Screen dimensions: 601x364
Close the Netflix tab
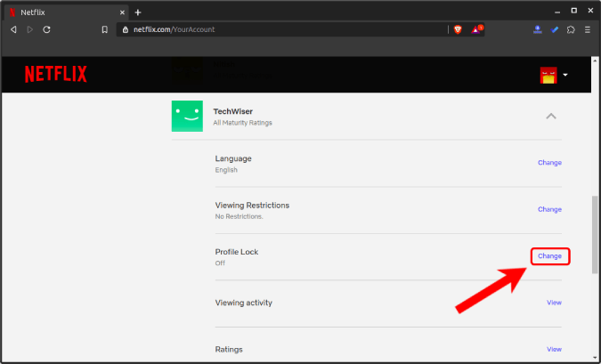tap(122, 12)
